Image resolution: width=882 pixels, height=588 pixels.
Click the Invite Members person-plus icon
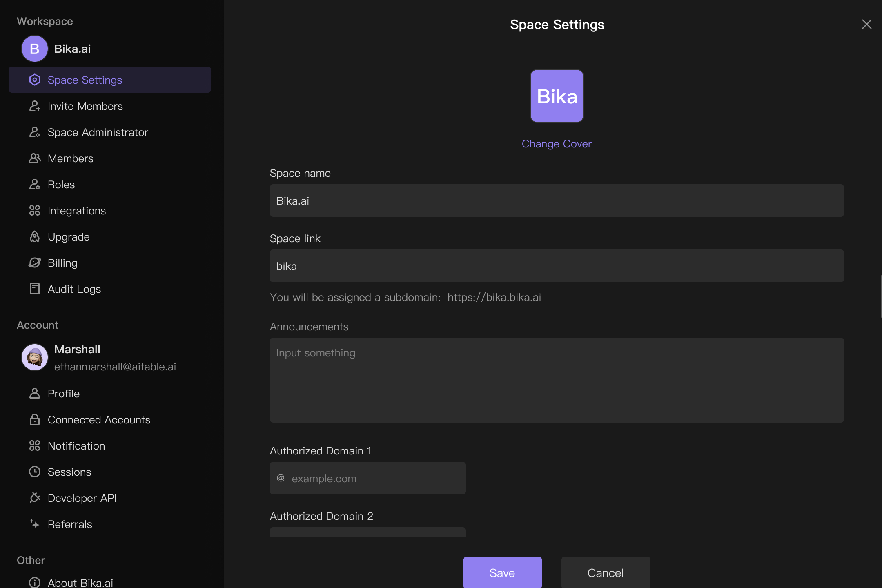[x=35, y=106]
